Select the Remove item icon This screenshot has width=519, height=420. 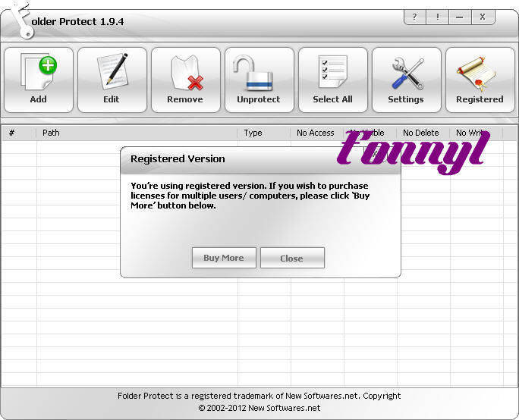(186, 80)
